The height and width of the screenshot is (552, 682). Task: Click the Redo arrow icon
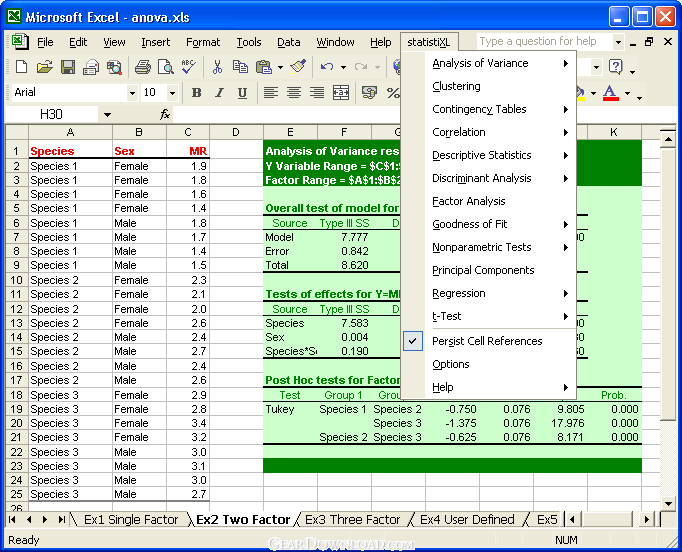coord(361,67)
